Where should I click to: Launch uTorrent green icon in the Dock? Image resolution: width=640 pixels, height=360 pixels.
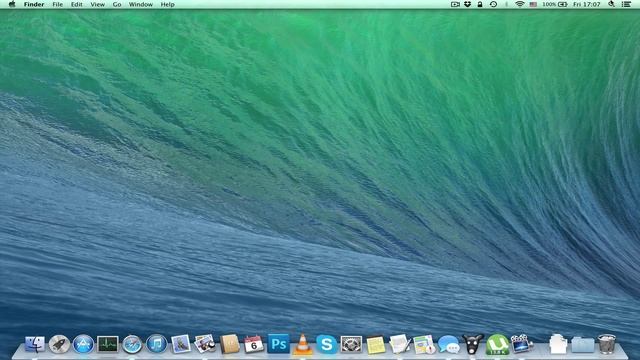pyautogui.click(x=497, y=344)
